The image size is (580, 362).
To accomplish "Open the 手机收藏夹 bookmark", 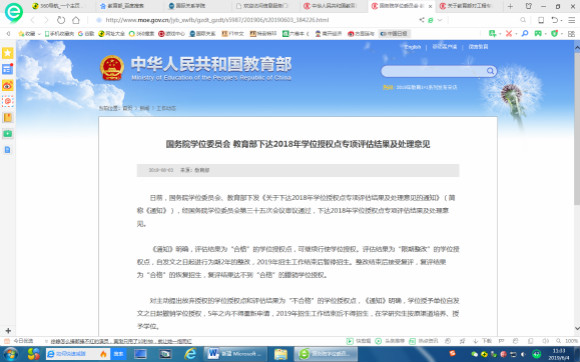I will 59,34.
